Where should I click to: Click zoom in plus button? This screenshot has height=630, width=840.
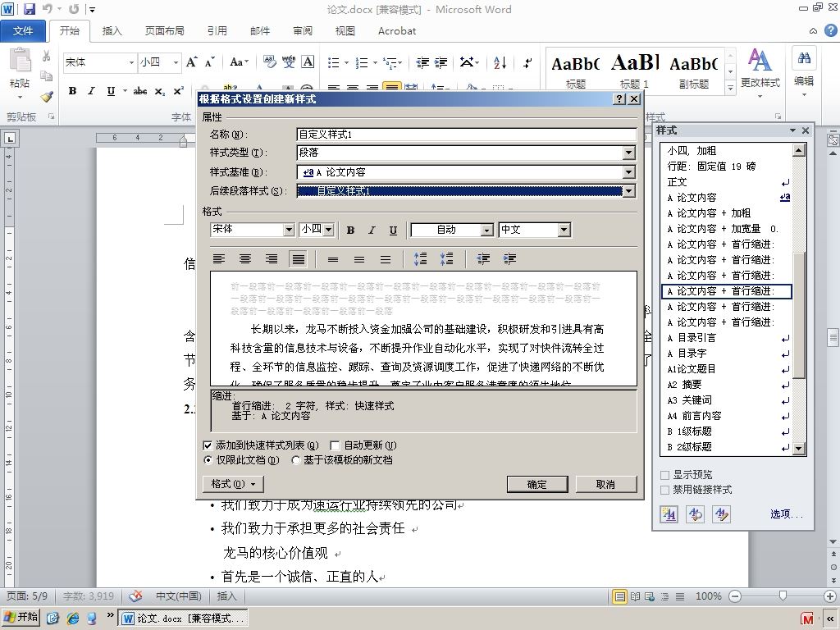829,596
